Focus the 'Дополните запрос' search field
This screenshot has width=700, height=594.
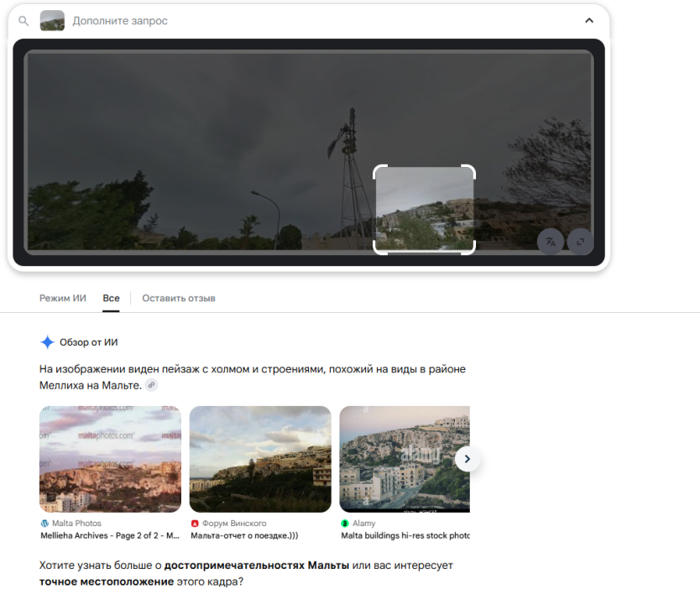point(120,20)
